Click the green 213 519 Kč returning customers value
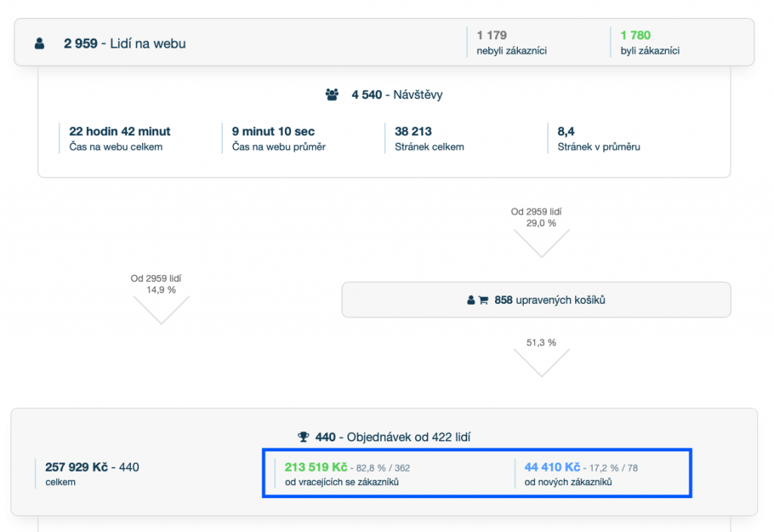This screenshot has height=532, width=774. click(315, 467)
